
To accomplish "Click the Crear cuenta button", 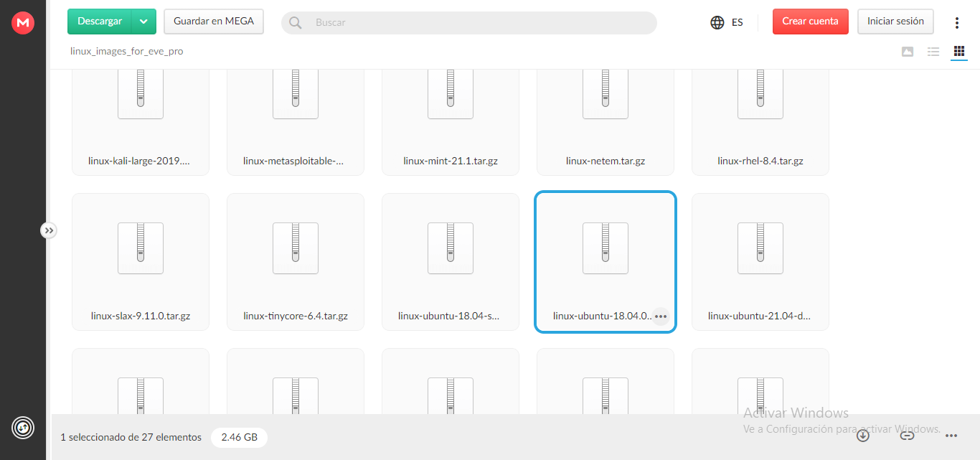I will (810, 22).
